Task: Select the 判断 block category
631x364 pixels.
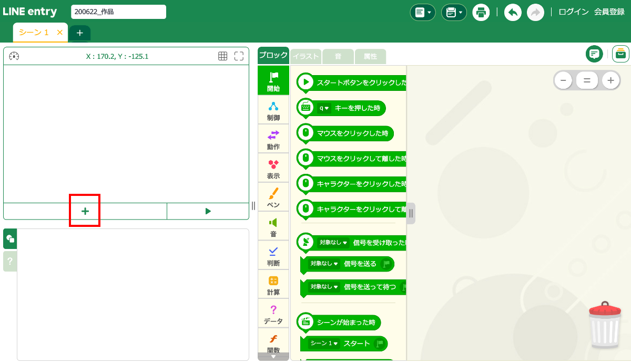Action: tap(273, 255)
